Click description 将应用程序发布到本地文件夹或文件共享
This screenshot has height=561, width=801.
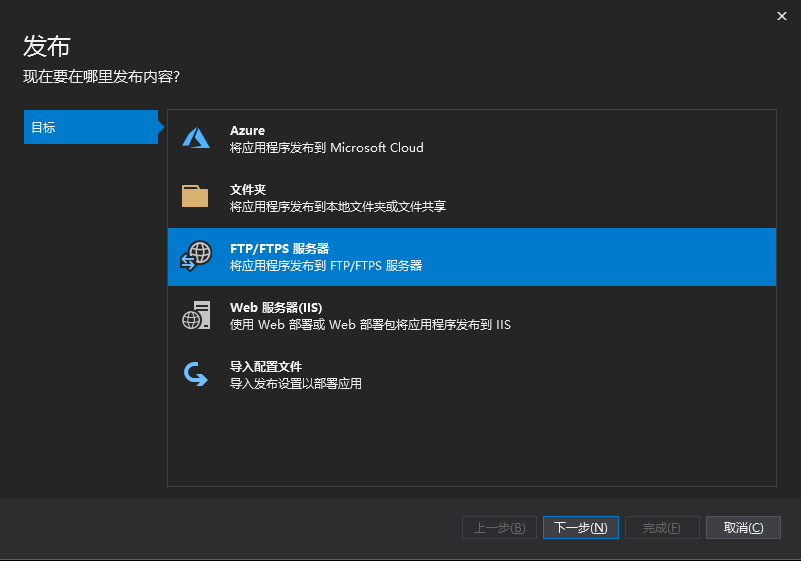click(338, 206)
